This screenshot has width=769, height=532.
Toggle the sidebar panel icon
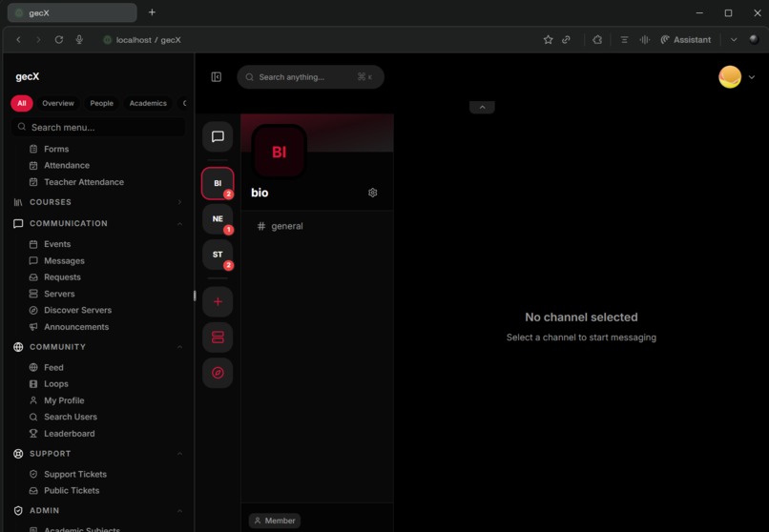217,77
